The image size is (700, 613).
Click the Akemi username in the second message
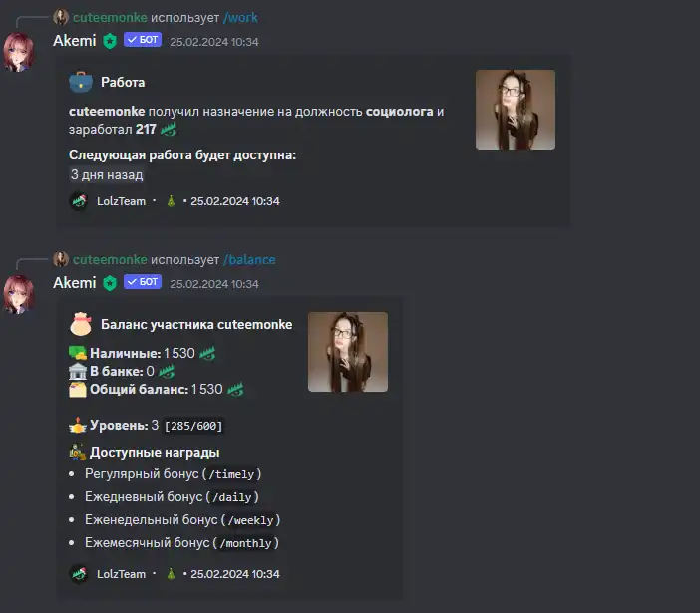click(x=75, y=283)
